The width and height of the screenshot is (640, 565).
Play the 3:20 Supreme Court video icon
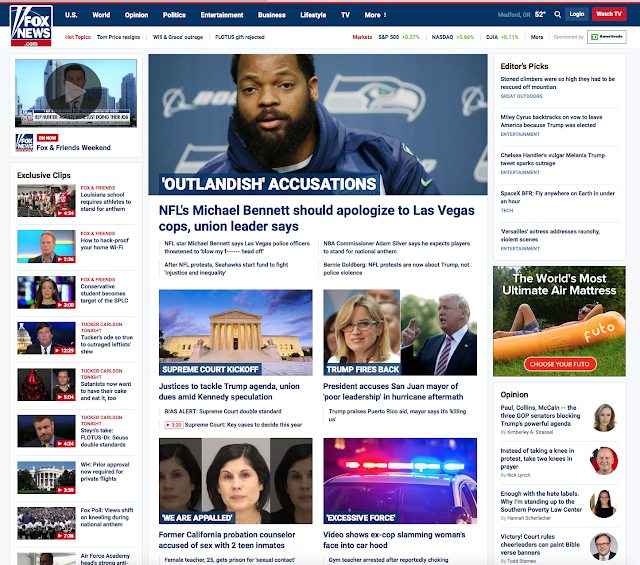pyautogui.click(x=173, y=425)
